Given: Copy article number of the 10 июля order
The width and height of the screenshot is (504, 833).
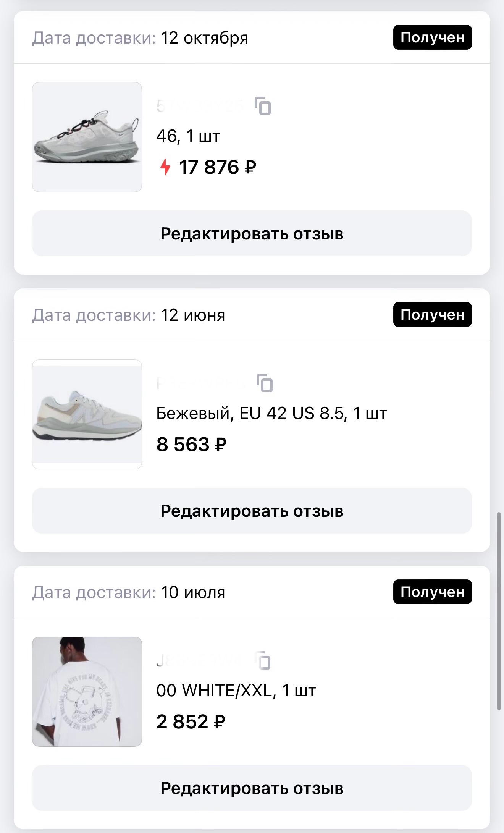Looking at the screenshot, I should (263, 660).
